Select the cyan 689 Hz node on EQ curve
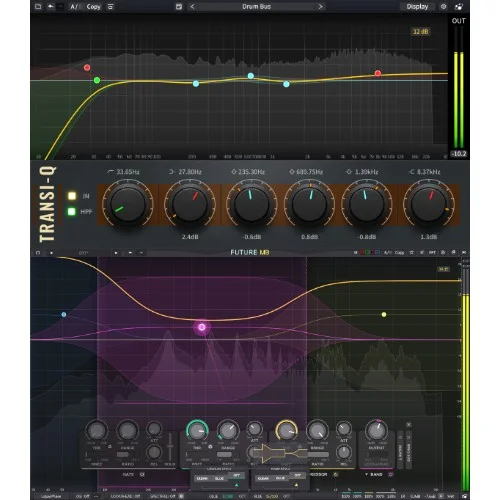This screenshot has width=500, height=500. (251, 76)
